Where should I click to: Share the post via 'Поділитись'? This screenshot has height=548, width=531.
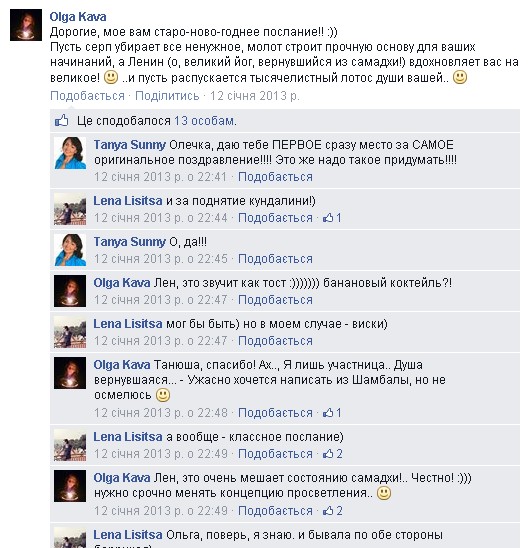167,96
